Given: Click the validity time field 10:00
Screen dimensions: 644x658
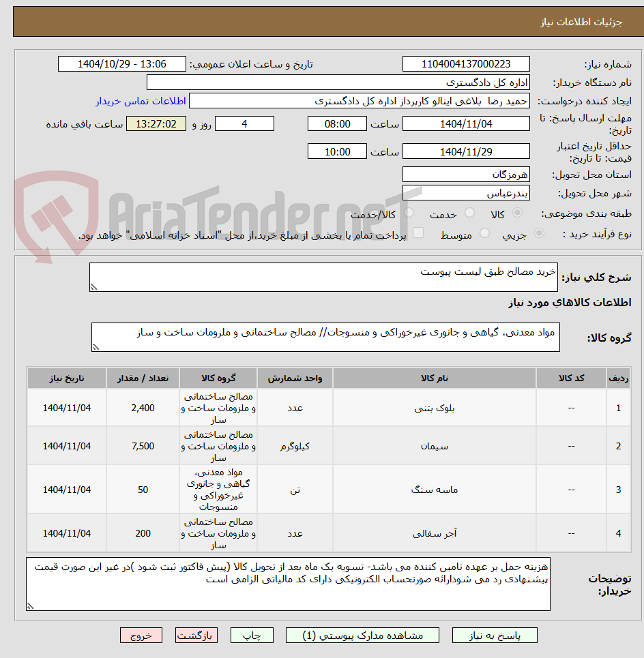Looking at the screenshot, I should click(337, 151).
